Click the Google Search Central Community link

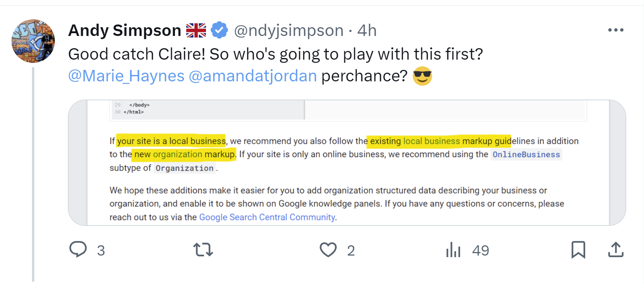click(267, 217)
